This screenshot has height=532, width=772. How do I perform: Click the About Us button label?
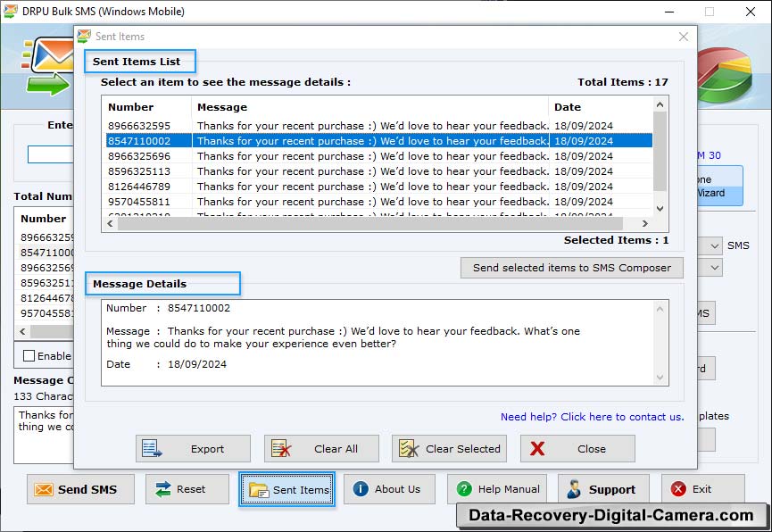[397, 489]
